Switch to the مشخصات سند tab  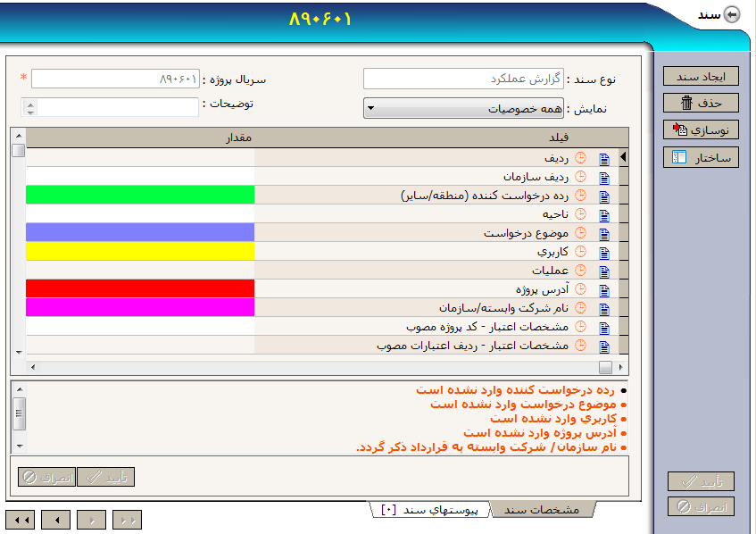point(542,510)
